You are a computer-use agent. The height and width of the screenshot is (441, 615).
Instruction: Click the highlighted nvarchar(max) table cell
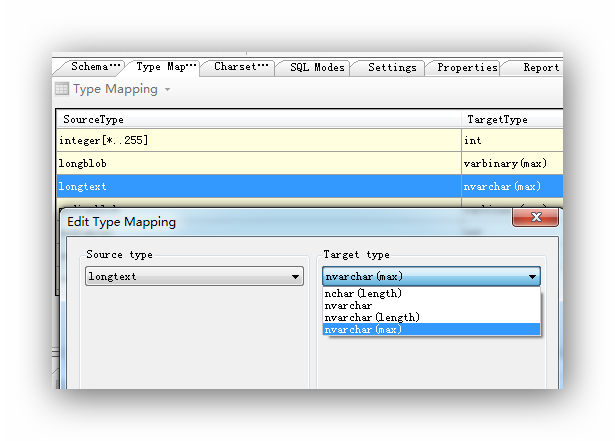point(513,186)
